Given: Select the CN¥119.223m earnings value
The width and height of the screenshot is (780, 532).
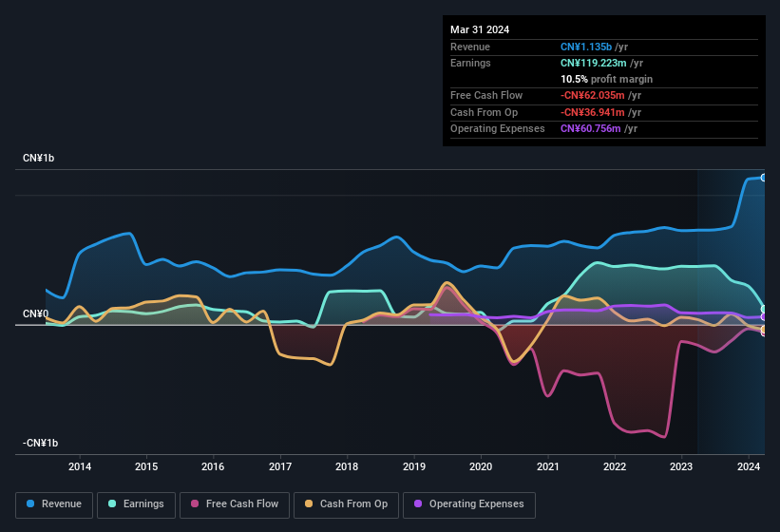Looking at the screenshot, I should point(591,63).
